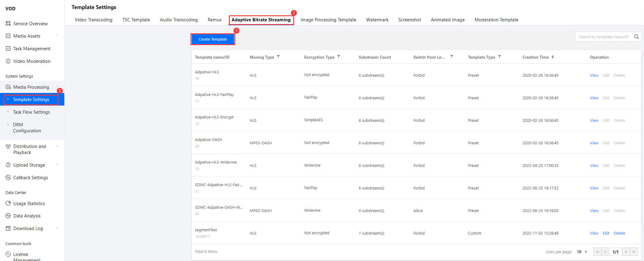Delete the segmentTest template
Screen dimensions: 644x261
tap(619, 233)
